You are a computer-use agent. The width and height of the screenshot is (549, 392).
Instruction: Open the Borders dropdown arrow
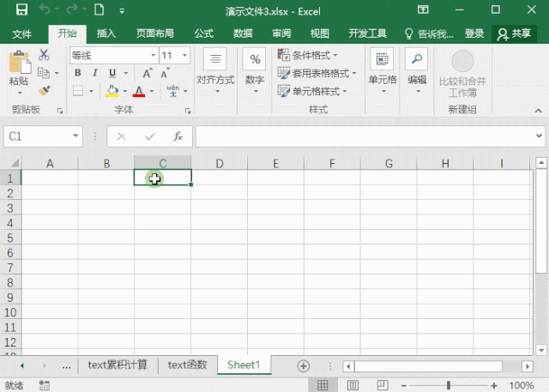(x=91, y=91)
